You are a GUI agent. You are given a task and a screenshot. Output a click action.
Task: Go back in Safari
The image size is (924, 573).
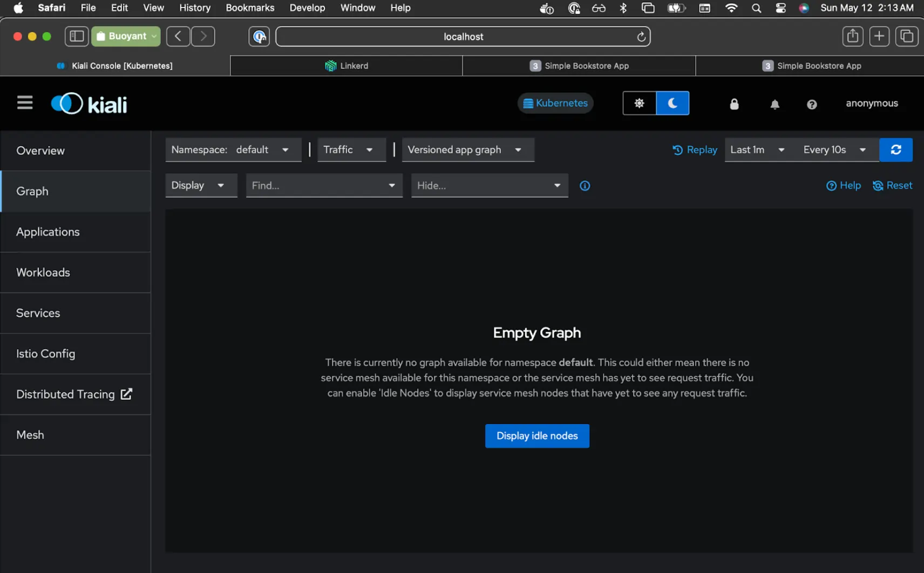tap(178, 36)
